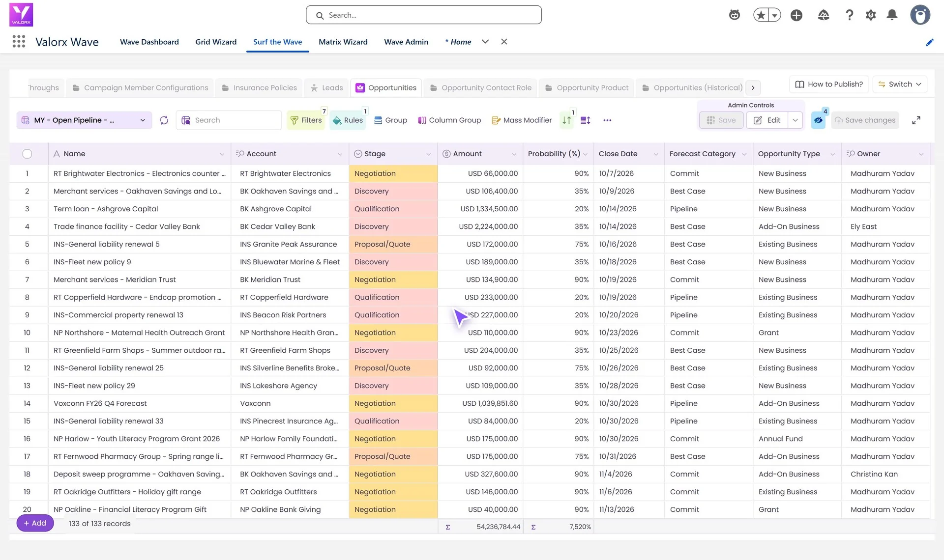944x560 pixels.
Task: Click the Astro mascot icon in header
Action: (735, 15)
